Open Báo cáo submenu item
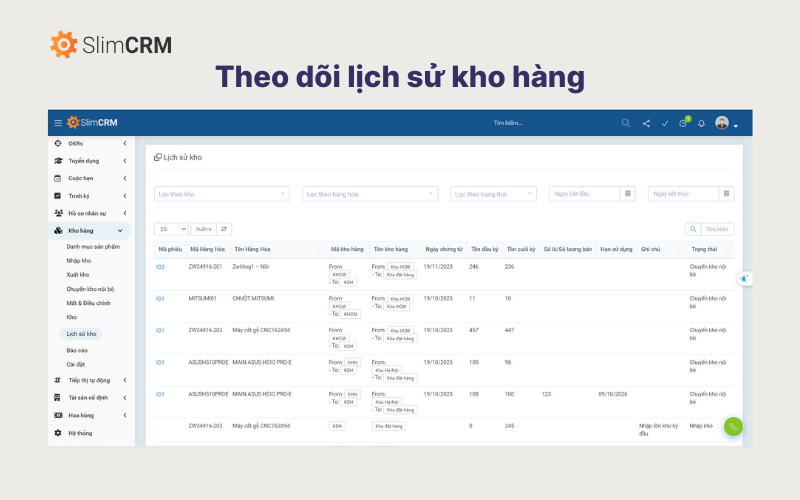The width and height of the screenshot is (800, 500). (x=77, y=351)
